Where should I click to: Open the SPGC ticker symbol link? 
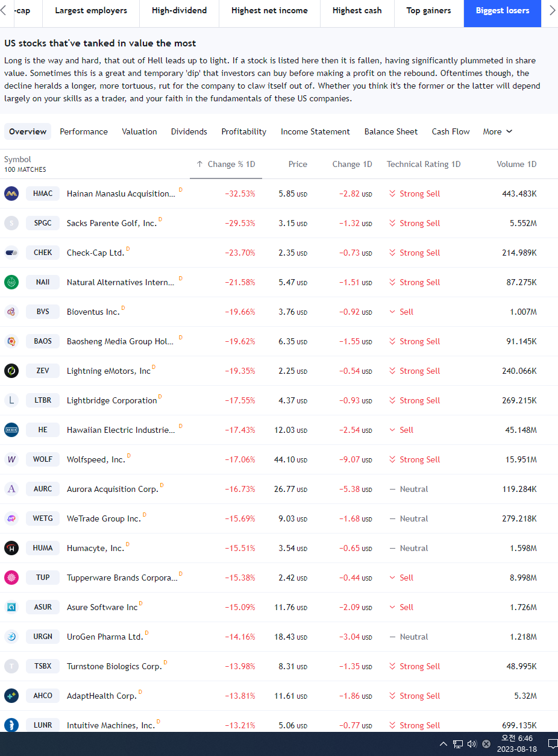[x=43, y=223]
